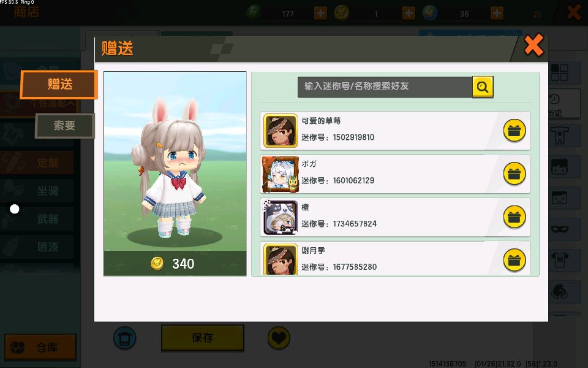This screenshot has width=588, height=368.
Task: Select 坐骑 in left sidebar
Action: click(48, 191)
